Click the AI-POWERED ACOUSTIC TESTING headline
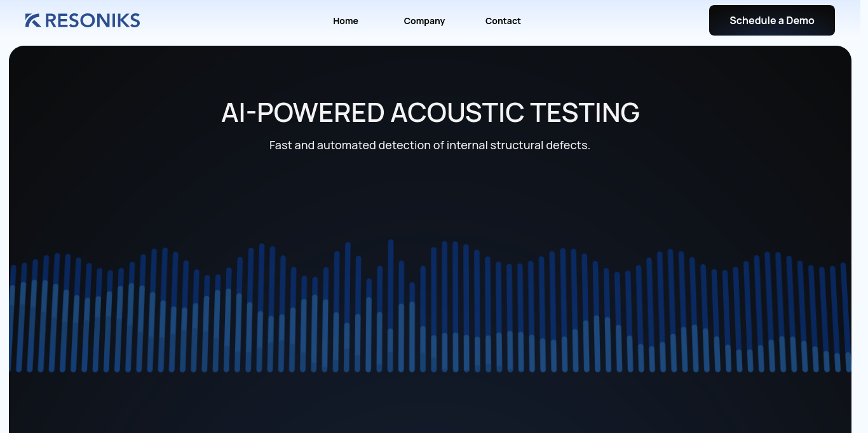Viewport: 868px width, 433px height. tap(430, 112)
